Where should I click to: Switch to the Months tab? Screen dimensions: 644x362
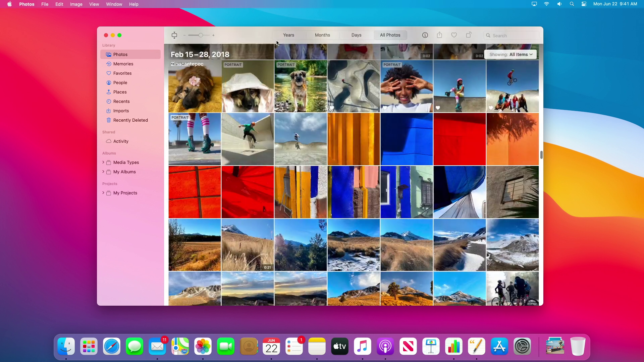tap(322, 35)
